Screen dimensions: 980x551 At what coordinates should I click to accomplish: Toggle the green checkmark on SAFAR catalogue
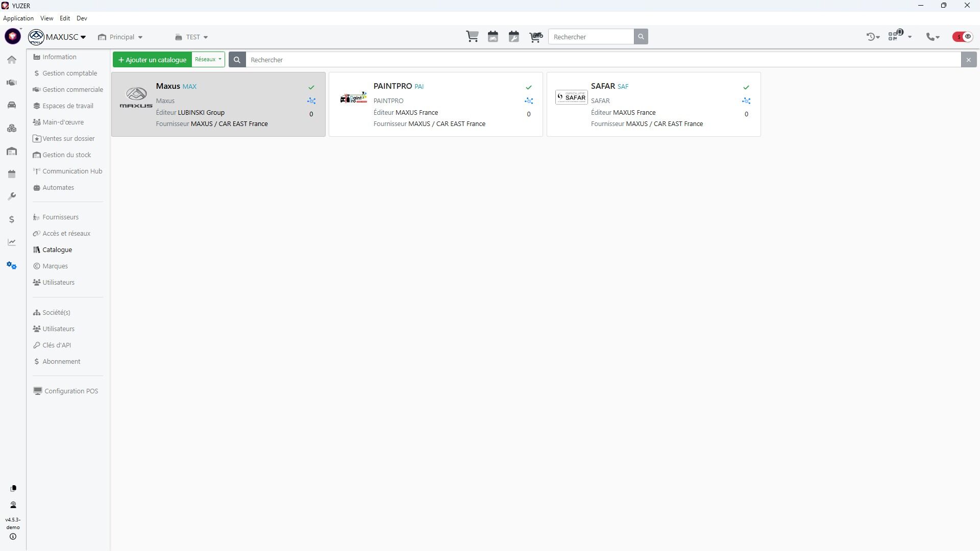tap(746, 87)
